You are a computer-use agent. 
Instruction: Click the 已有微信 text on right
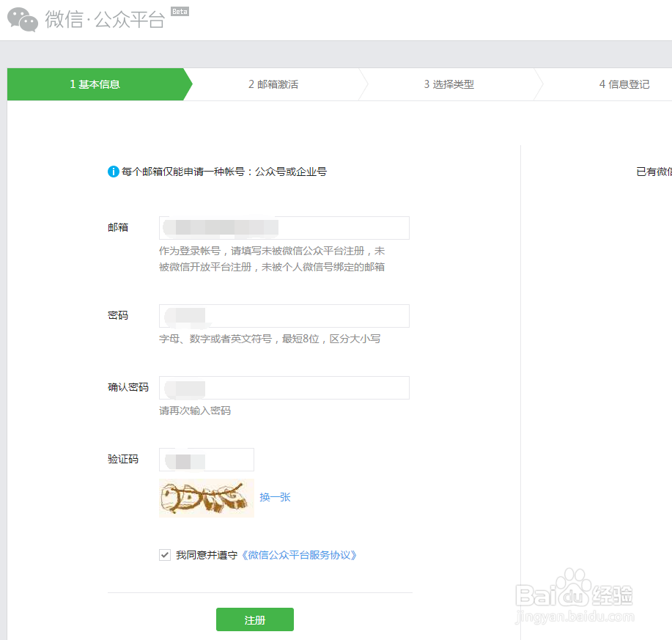[654, 172]
